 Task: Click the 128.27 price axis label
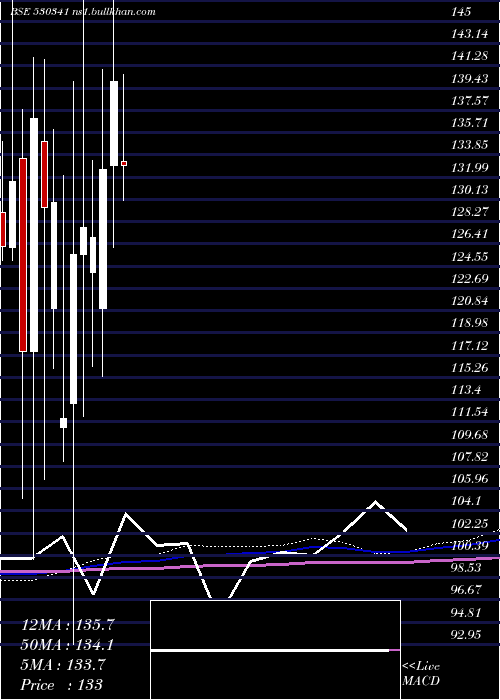point(470,212)
